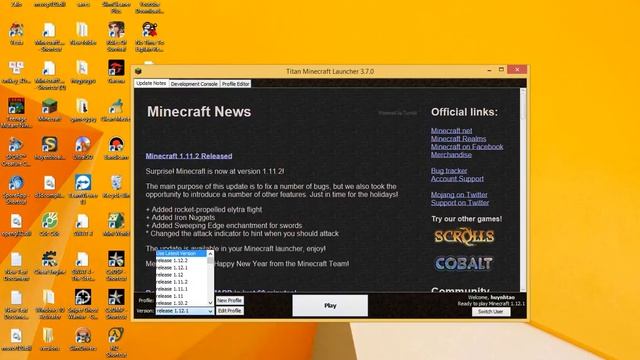The height and width of the screenshot is (360, 640).
Task: Follow the Mojang on Twitter link
Action: (x=459, y=195)
